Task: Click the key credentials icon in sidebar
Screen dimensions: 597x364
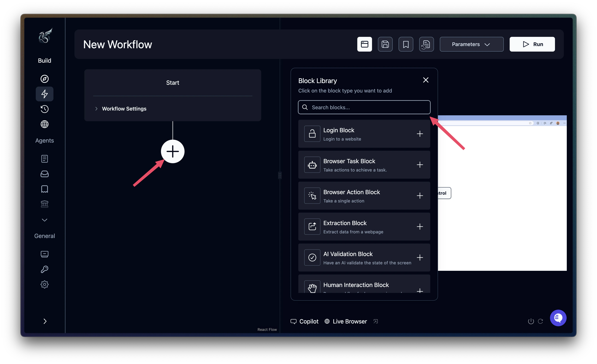Action: (x=45, y=269)
